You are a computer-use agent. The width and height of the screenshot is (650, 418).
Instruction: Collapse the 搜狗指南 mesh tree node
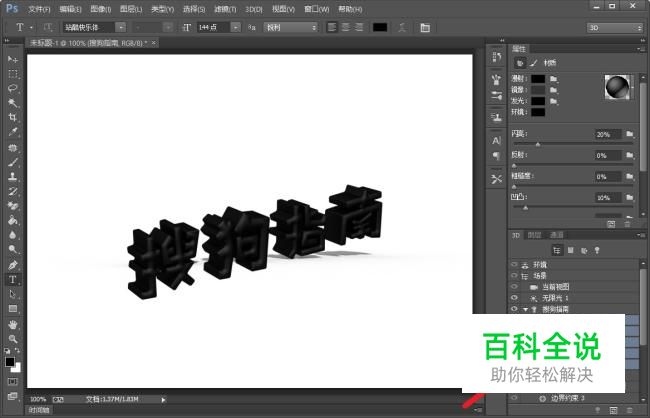pos(525,309)
